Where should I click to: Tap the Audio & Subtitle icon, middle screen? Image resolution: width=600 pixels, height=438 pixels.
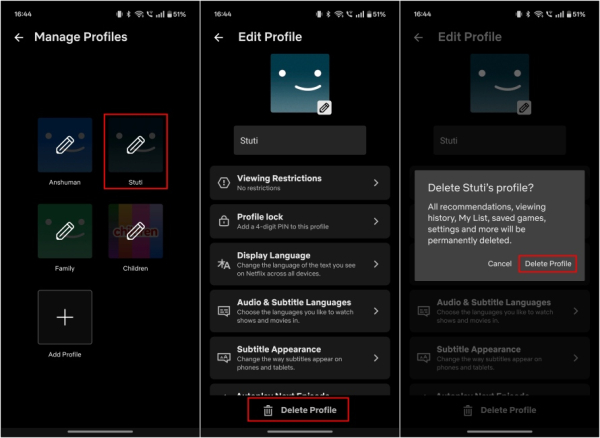224,311
